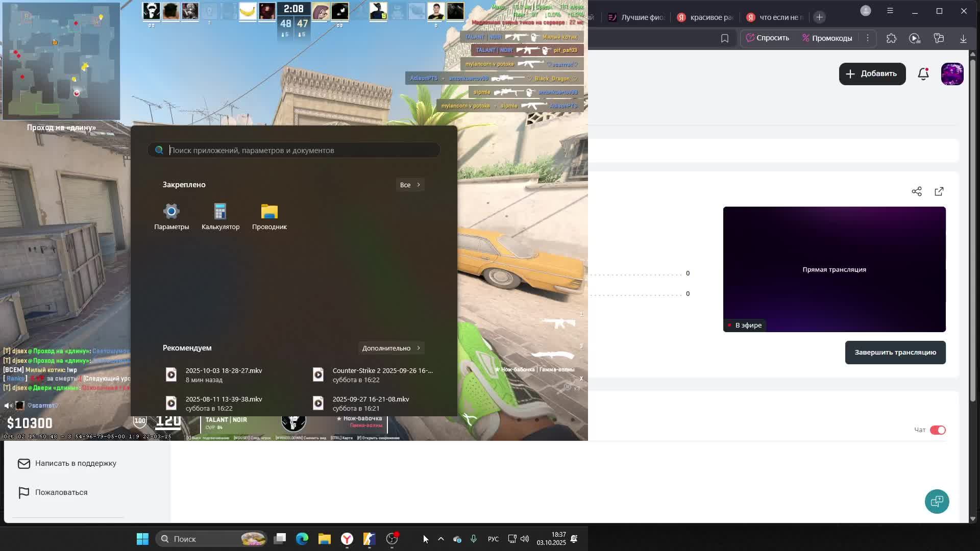Launch the Калькулятор app
Viewport: 980px width, 551px height.
click(x=220, y=216)
